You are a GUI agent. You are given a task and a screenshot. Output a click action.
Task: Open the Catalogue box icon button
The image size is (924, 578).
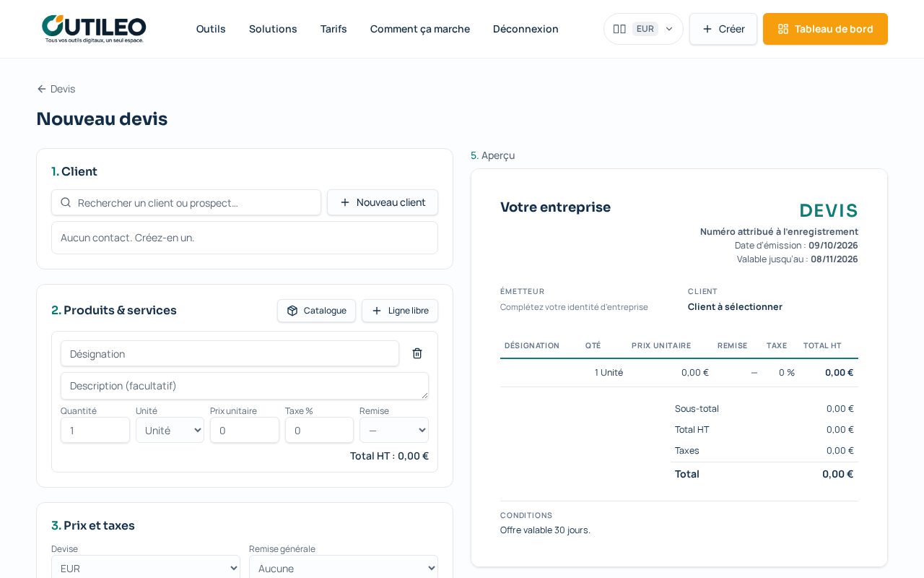316,311
